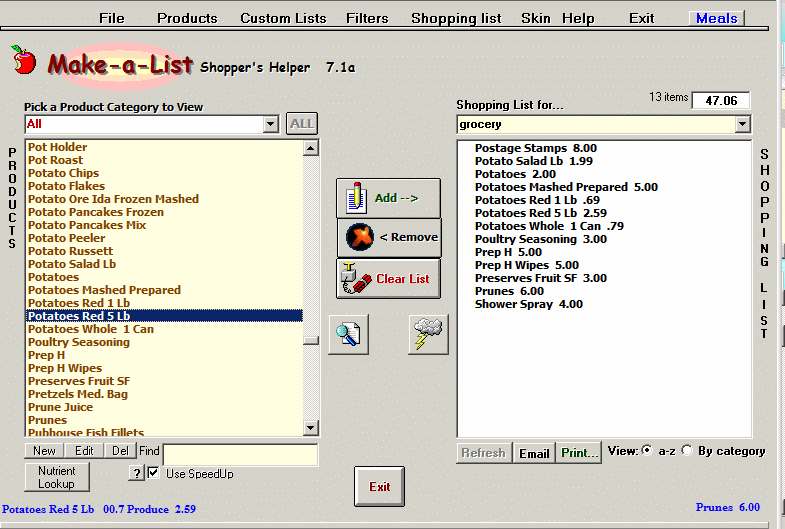Select Potato Ore Ida Frozen Mashed
The height and width of the screenshot is (529, 785).
[164, 199]
